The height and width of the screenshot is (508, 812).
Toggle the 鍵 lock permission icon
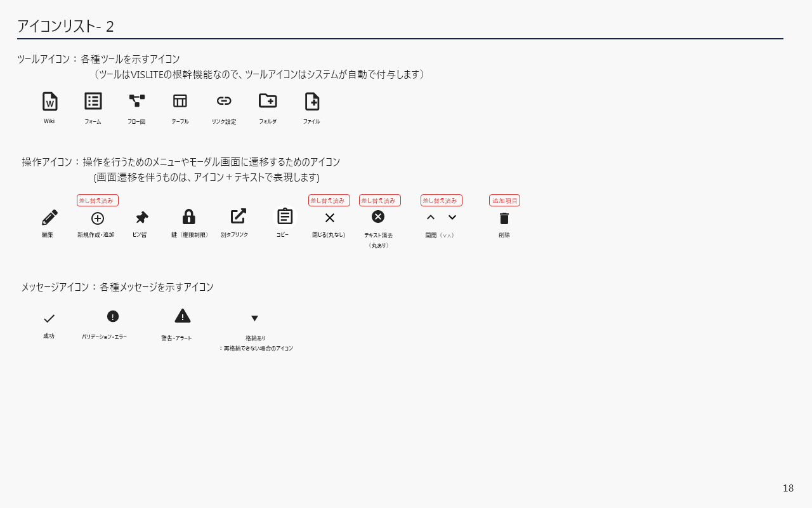point(189,217)
